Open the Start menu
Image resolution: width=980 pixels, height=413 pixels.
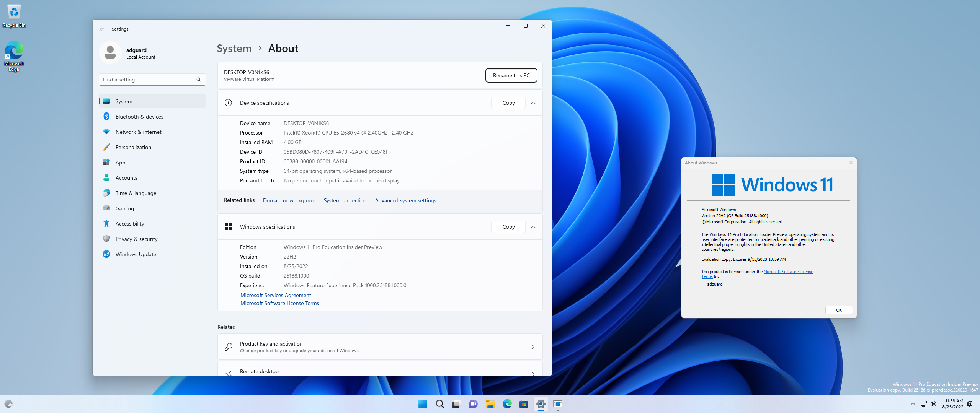423,404
